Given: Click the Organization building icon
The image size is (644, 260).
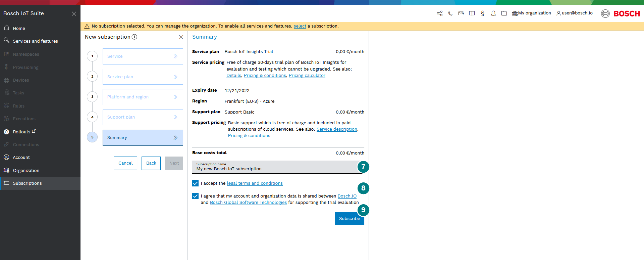Looking at the screenshot, I should click(x=6, y=170).
